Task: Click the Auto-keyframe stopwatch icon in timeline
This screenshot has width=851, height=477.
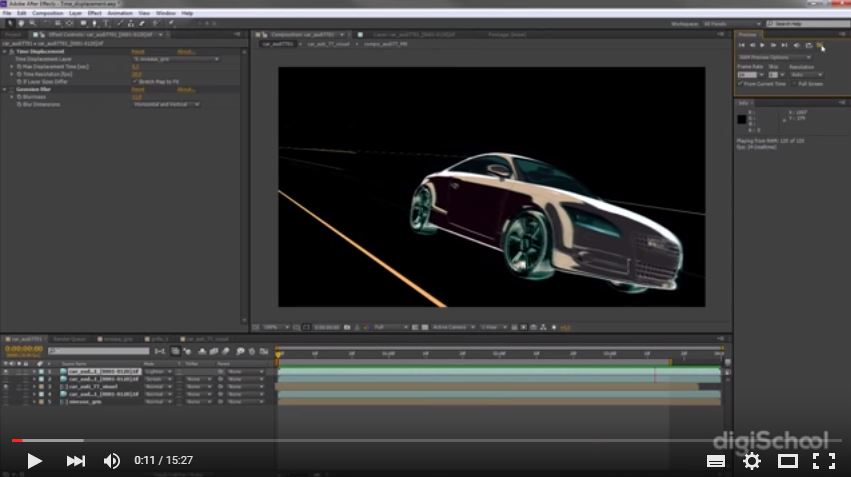Action: pos(252,352)
